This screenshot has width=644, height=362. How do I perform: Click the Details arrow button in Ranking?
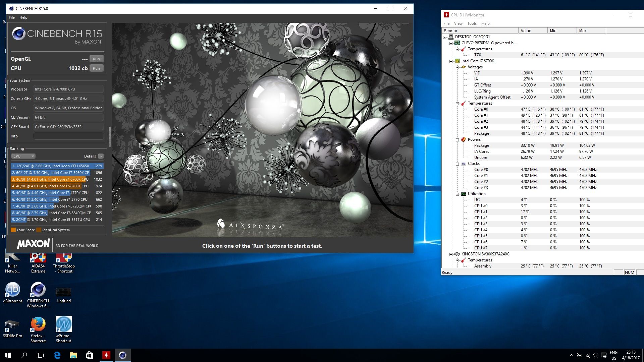point(101,156)
